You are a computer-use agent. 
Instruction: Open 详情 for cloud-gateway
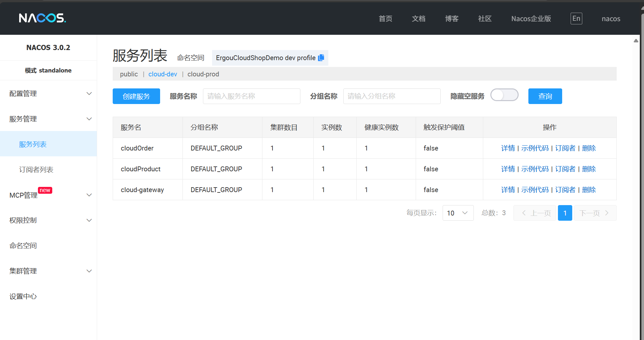click(508, 190)
